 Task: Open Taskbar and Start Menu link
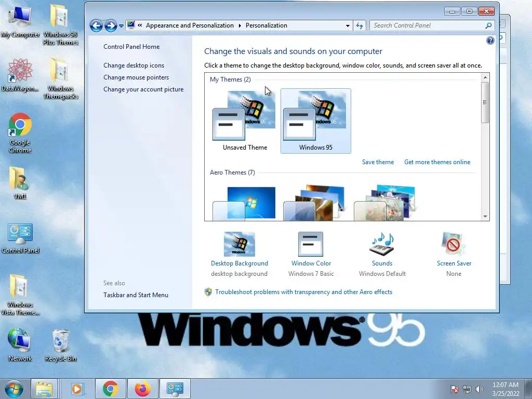pyautogui.click(x=136, y=295)
